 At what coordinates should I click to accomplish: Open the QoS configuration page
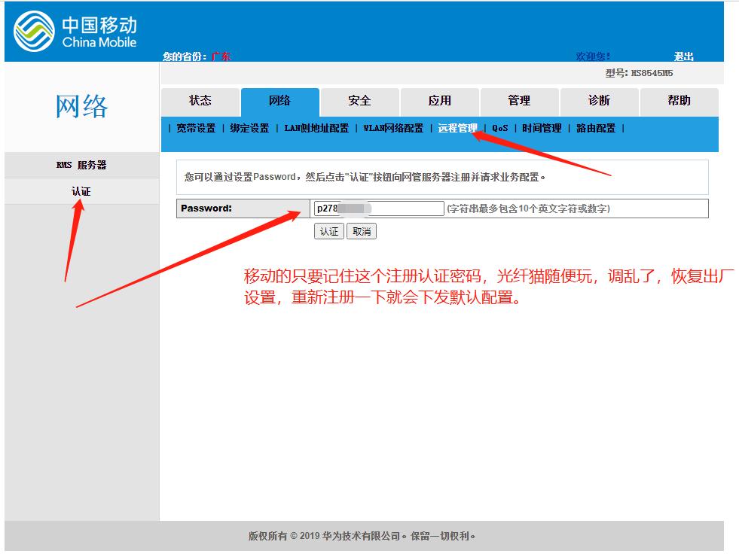(x=501, y=128)
